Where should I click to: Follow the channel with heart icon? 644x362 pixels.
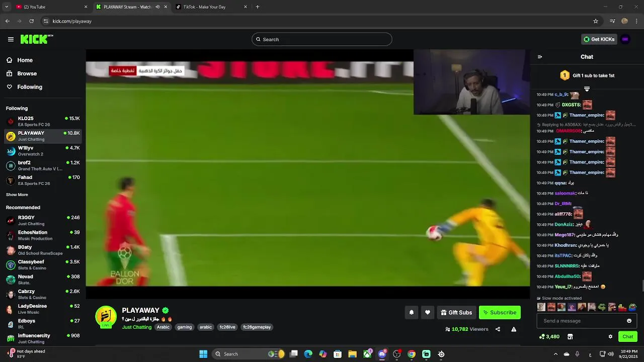point(428,312)
